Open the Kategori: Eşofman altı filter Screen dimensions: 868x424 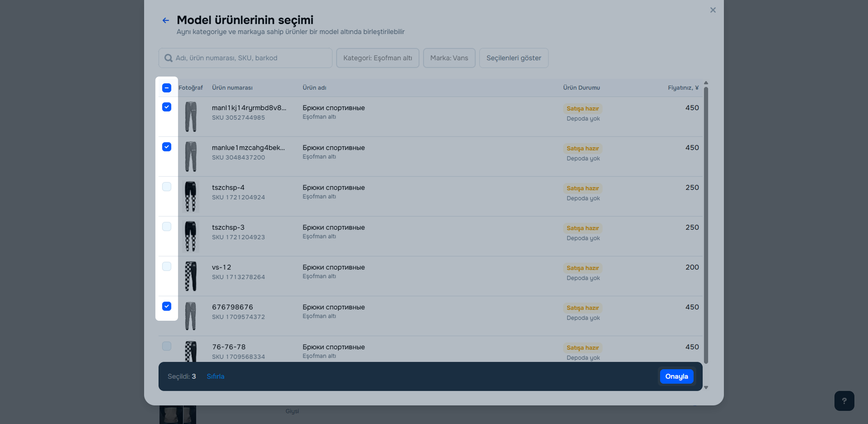tap(377, 58)
